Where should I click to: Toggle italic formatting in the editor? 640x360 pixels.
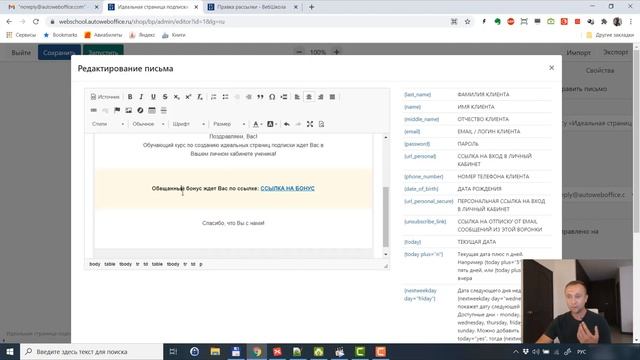point(141,97)
